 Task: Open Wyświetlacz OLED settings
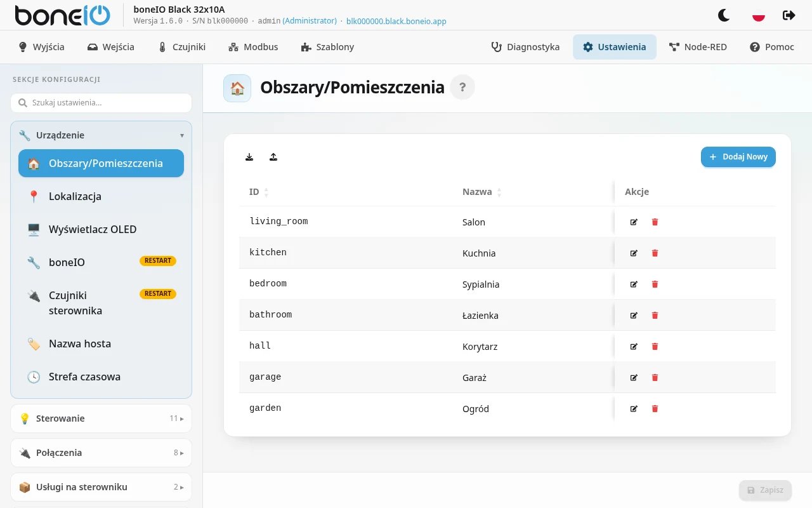pyautogui.click(x=101, y=229)
